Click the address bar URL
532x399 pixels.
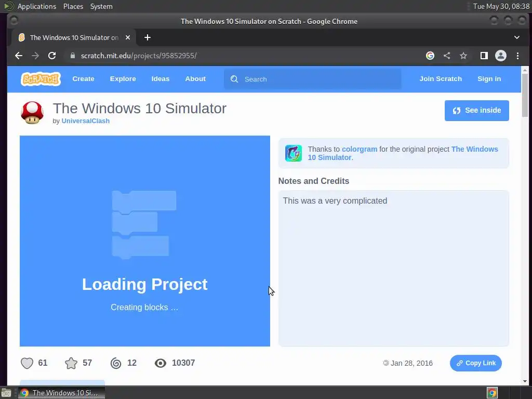[x=138, y=56]
